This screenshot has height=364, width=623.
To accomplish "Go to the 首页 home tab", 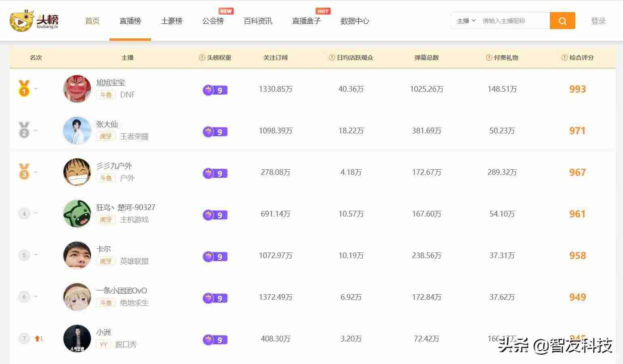I will pyautogui.click(x=92, y=21).
